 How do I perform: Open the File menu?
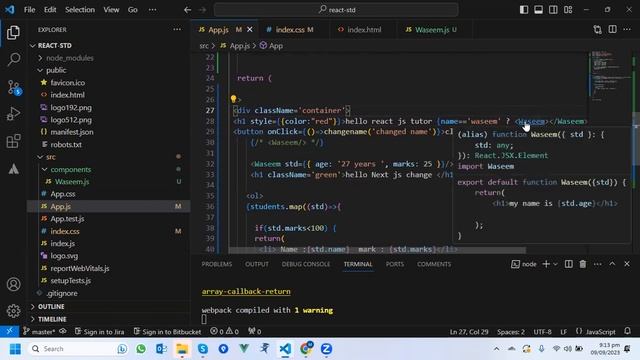[29, 9]
